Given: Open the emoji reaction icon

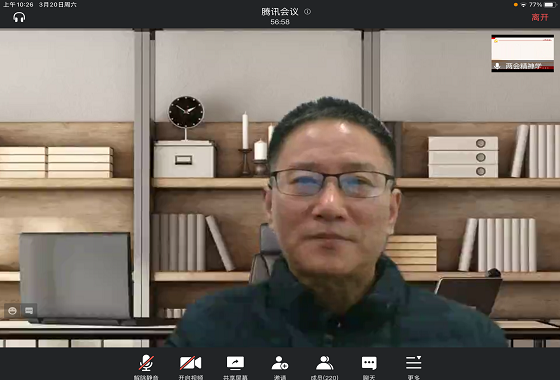Looking at the screenshot, I should point(12,311).
